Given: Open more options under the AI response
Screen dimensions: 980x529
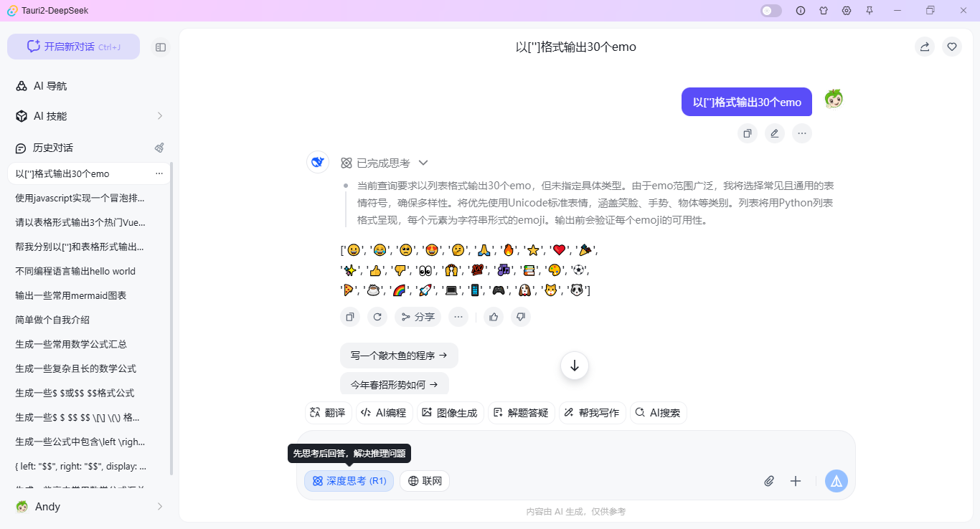Looking at the screenshot, I should (458, 317).
